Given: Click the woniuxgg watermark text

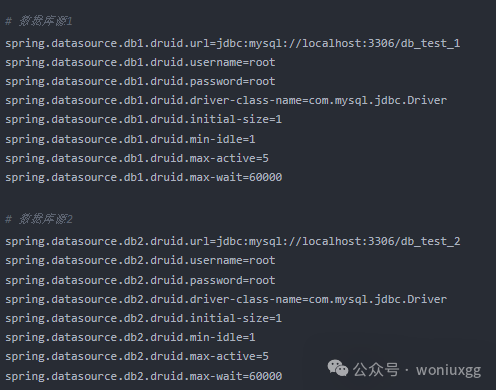Looking at the screenshot, I should coord(448,370).
